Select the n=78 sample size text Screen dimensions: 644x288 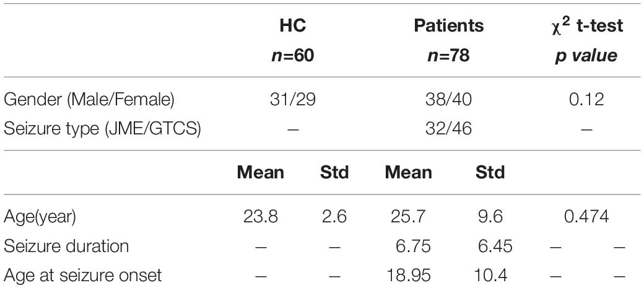click(x=448, y=56)
